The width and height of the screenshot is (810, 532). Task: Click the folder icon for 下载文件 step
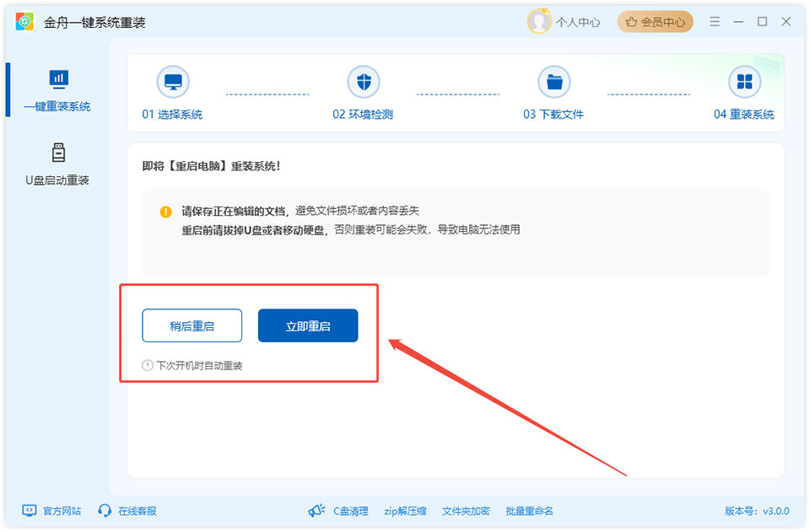(554, 80)
